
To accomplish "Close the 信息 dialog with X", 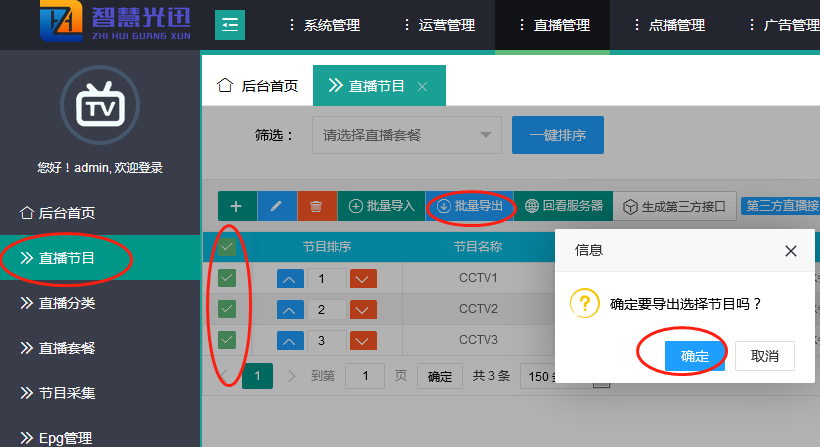I will [790, 251].
